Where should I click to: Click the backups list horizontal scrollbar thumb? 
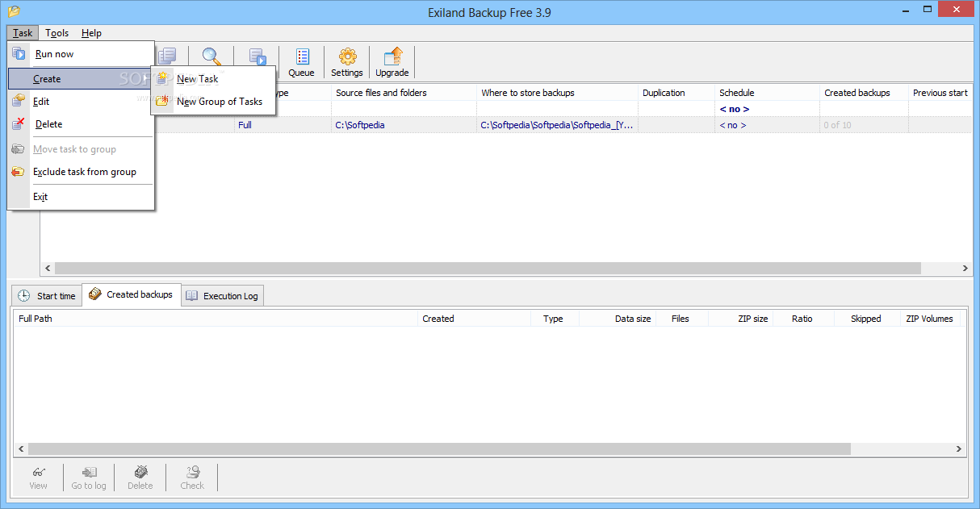(439, 449)
